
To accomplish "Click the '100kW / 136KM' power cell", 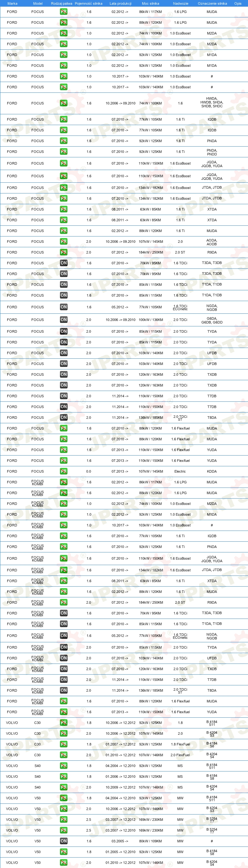I will pyautogui.click(x=151, y=320).
